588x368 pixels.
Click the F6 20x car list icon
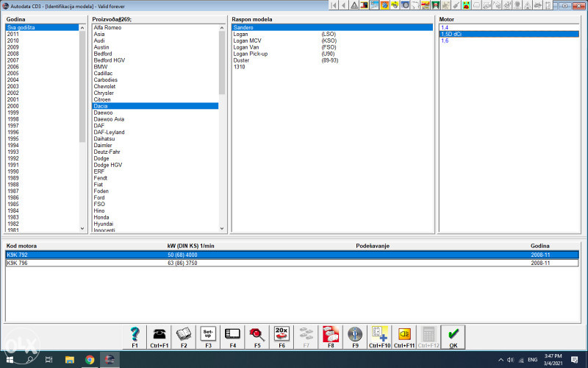click(282, 337)
